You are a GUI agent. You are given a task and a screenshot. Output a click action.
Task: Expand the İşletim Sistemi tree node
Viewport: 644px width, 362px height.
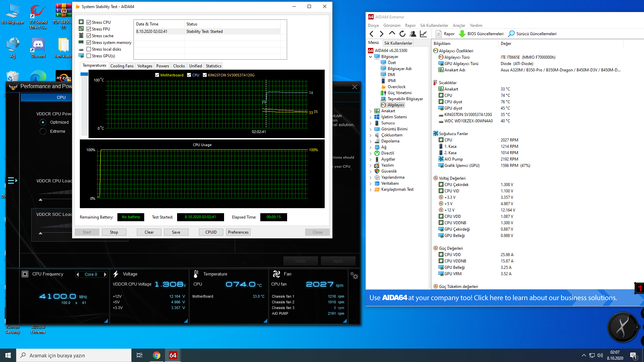370,117
